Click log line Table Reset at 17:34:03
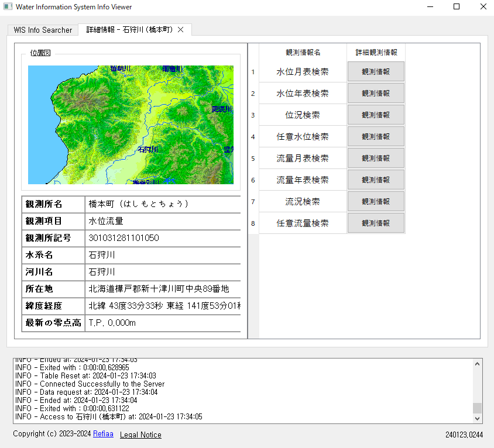The image size is (494, 448). [x=85, y=375]
